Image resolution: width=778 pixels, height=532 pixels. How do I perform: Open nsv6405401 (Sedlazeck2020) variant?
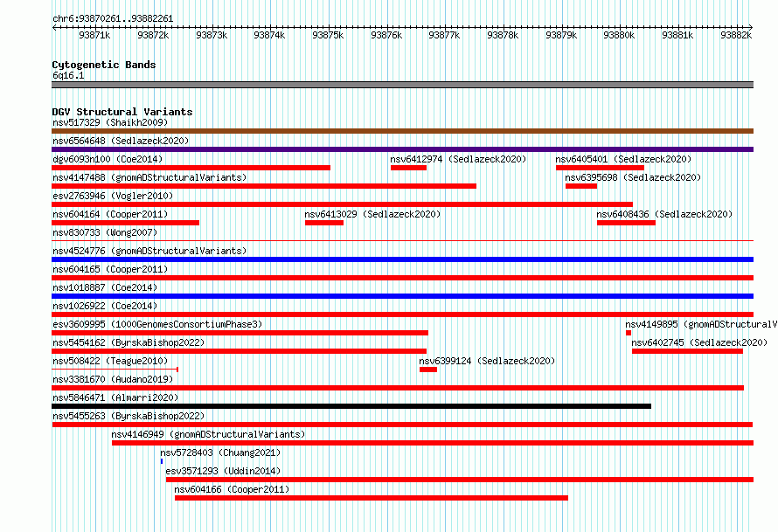[x=623, y=159]
